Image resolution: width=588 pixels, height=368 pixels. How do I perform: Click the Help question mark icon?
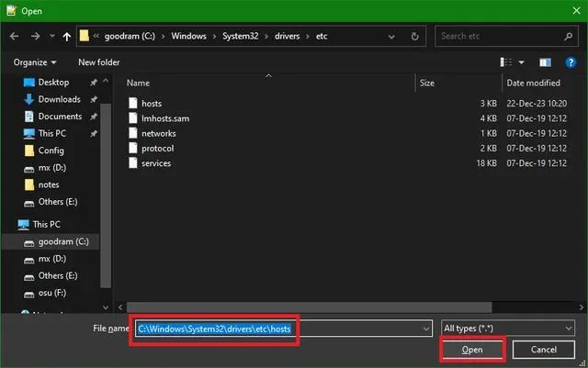[570, 62]
